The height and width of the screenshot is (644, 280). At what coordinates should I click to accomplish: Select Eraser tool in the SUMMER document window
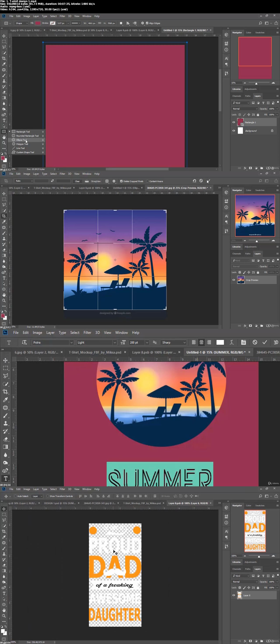tap(5, 439)
